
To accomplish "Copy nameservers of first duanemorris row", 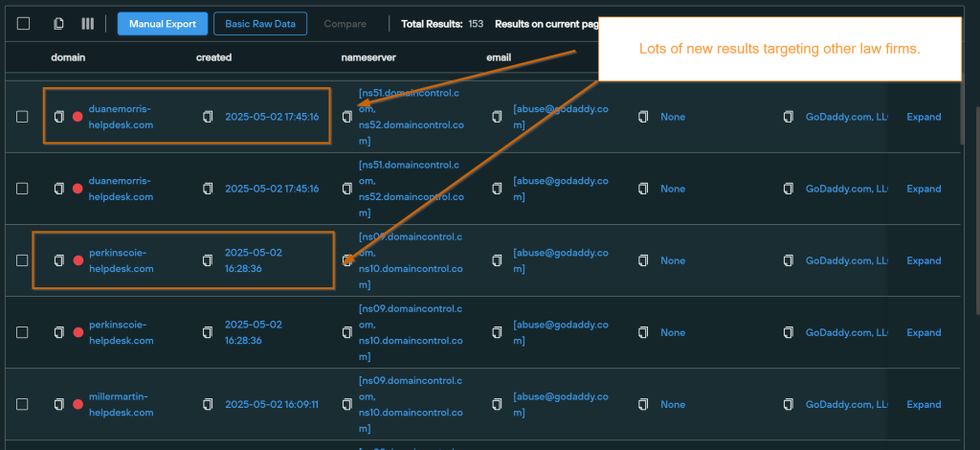I will pos(347,117).
